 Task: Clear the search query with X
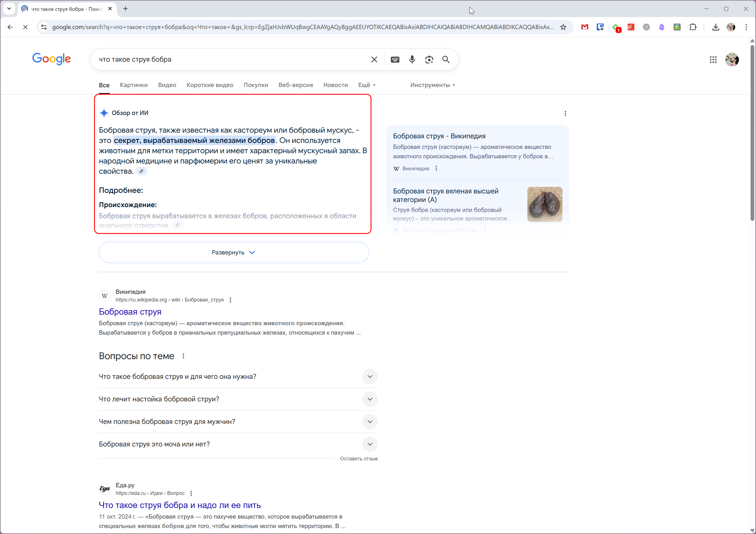pos(374,60)
